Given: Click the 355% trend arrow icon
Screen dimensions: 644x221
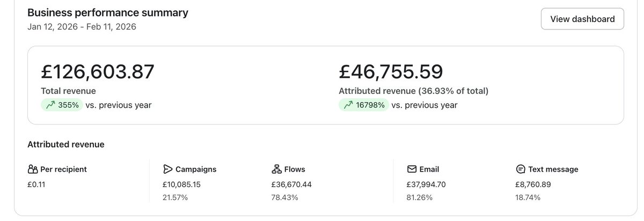Looking at the screenshot, I should [50, 105].
